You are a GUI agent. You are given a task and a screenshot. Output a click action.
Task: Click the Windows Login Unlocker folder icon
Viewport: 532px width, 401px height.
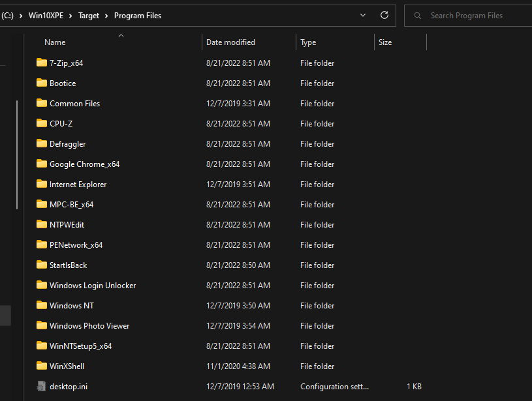click(41, 285)
